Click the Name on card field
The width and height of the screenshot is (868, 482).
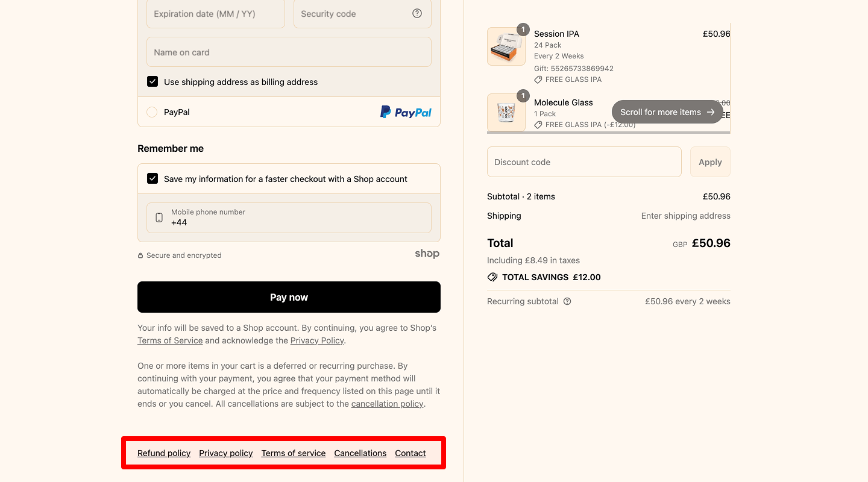click(289, 52)
